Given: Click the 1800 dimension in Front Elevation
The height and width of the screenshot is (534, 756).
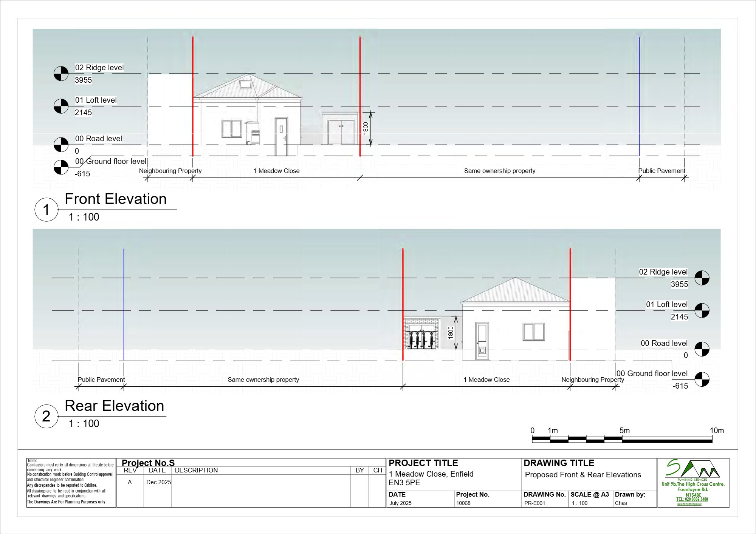Looking at the screenshot, I should click(366, 128).
